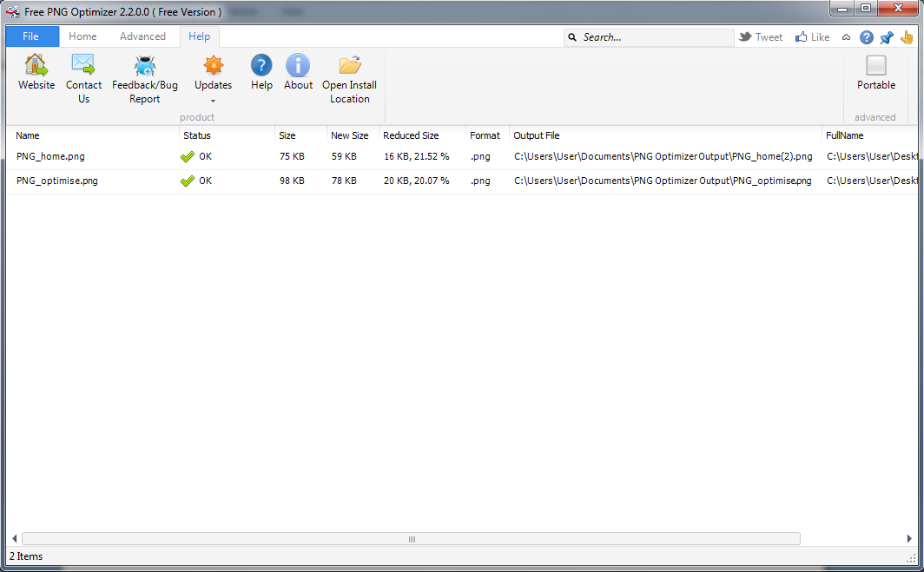Click into the Search input field

click(648, 37)
